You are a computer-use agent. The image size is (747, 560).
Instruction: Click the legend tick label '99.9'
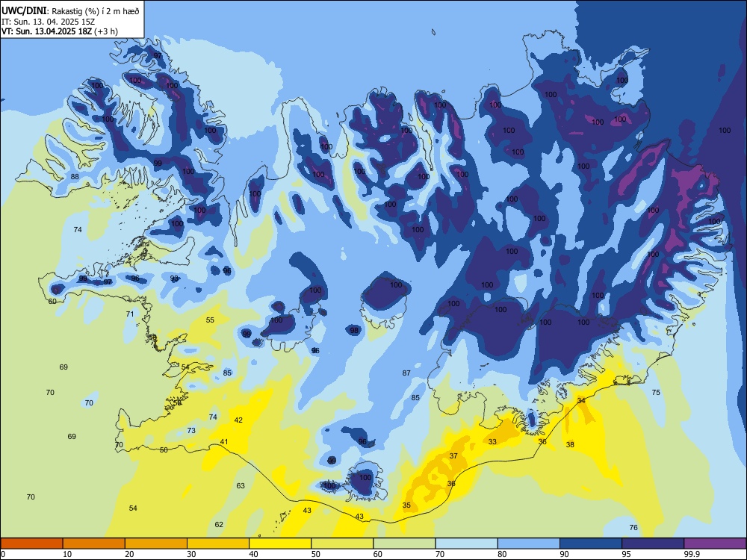point(691,554)
